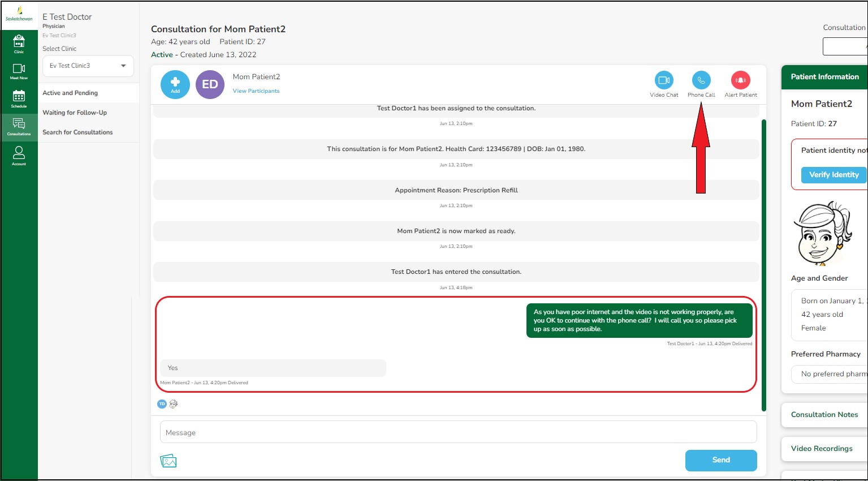Select Waiting for Follow-Up menu item
This screenshot has width=868, height=481.
click(x=75, y=113)
